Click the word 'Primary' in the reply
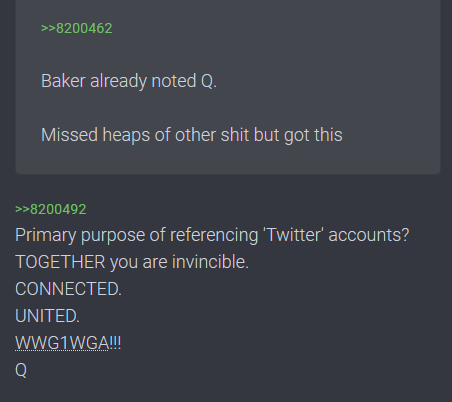 coord(45,235)
